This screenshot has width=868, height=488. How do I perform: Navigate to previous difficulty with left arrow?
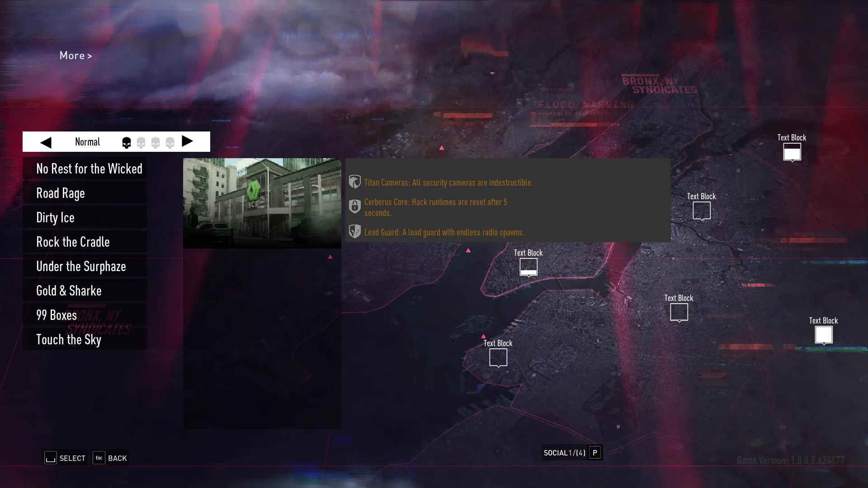click(47, 142)
